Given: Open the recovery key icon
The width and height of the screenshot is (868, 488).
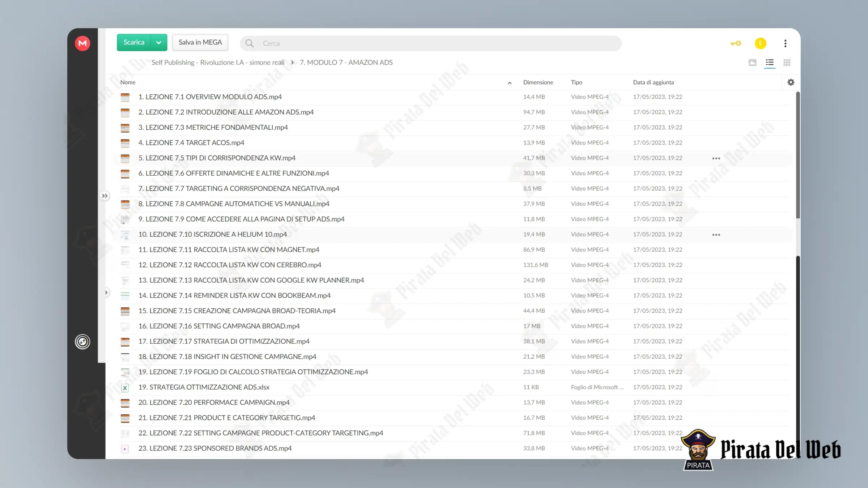Looking at the screenshot, I should [736, 43].
